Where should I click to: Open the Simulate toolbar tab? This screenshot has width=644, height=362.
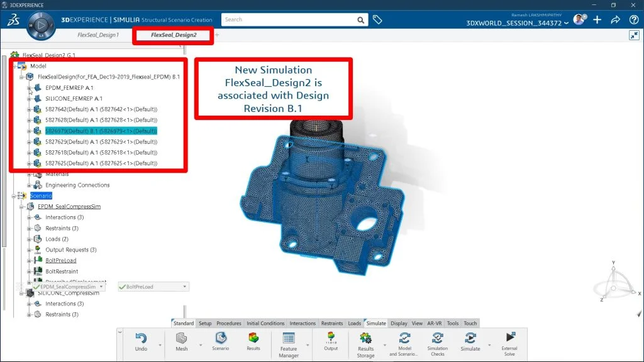click(376, 324)
